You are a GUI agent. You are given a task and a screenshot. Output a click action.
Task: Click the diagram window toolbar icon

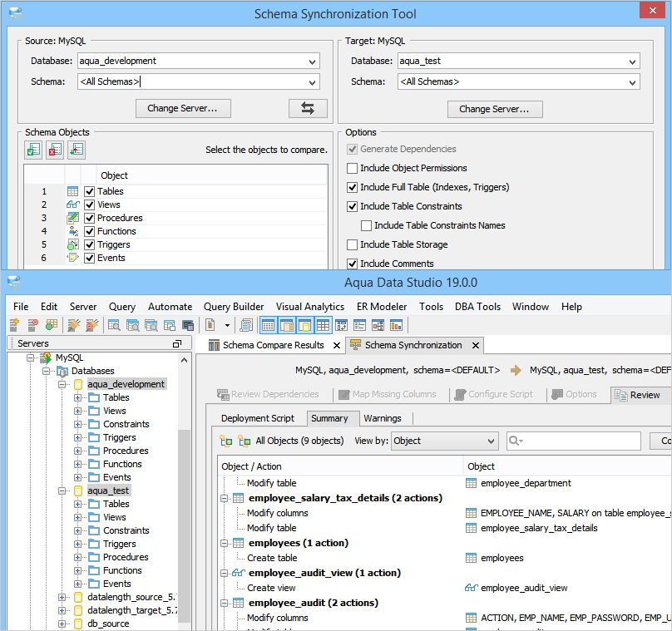[378, 325]
